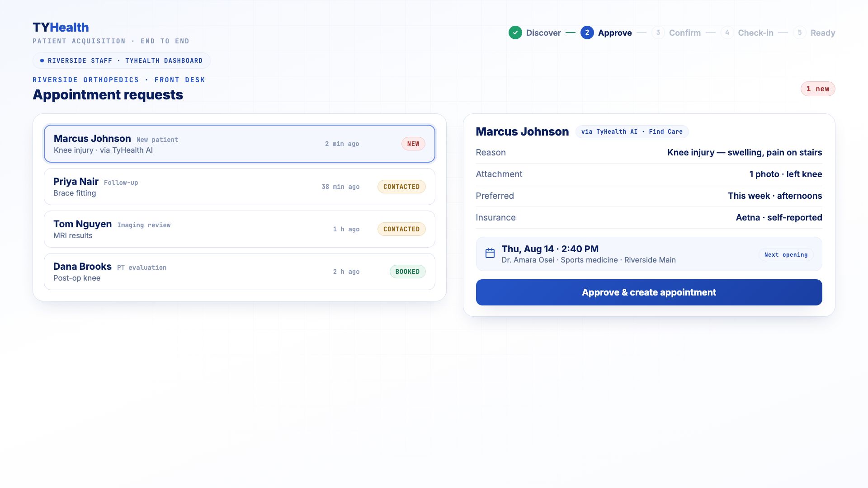
Task: Click '38 min ago' timestamp
Action: click(x=340, y=187)
